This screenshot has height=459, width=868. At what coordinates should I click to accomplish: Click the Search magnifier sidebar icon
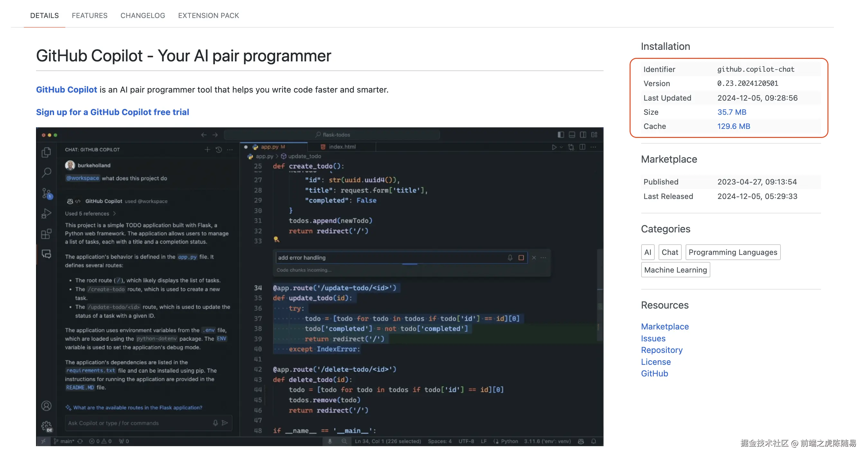47,172
